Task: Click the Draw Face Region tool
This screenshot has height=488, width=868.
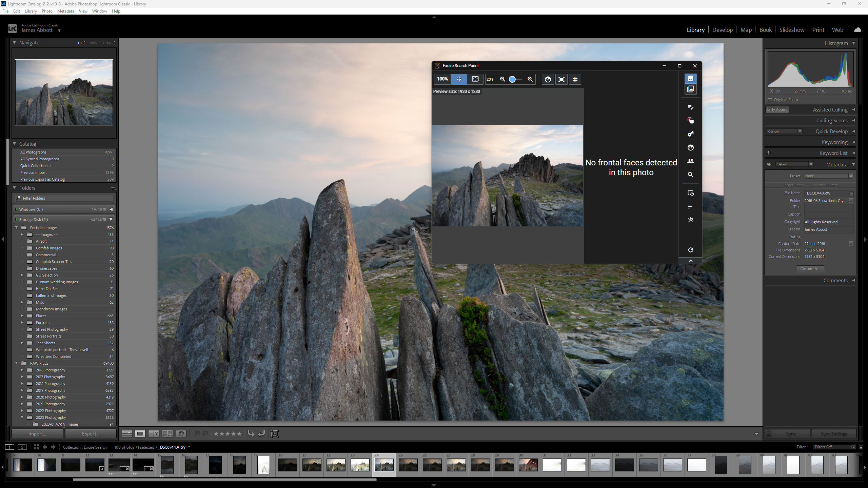Action: tap(275, 434)
